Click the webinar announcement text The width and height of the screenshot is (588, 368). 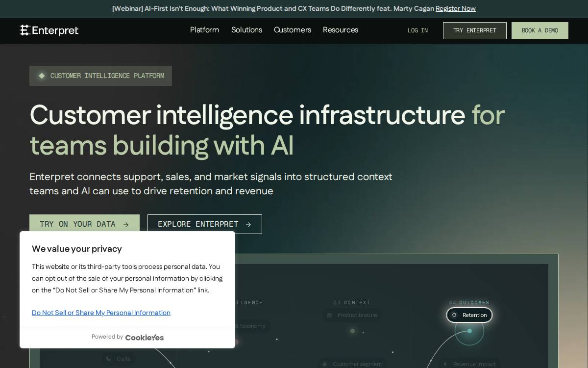273,8
